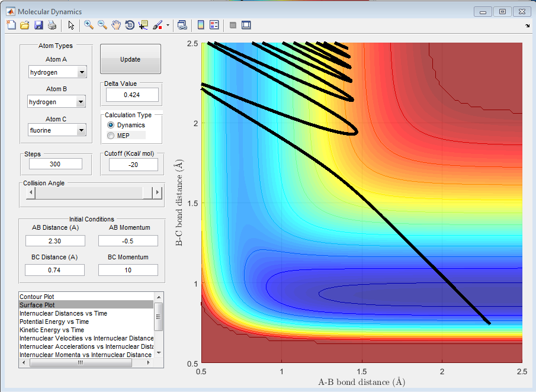
Task: Click the Collision Angle slider track
Action: [x=89, y=193]
